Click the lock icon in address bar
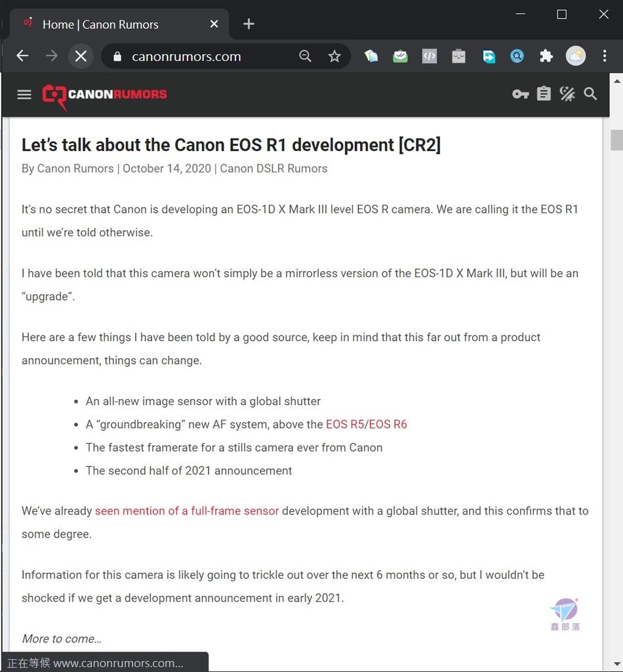623x672 pixels. pyautogui.click(x=117, y=56)
